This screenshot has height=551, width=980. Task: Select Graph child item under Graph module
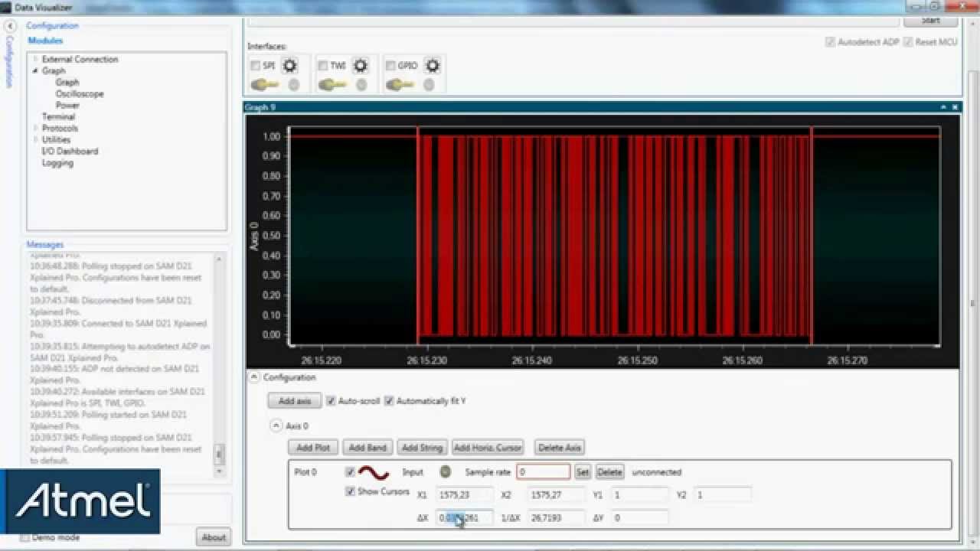[67, 82]
